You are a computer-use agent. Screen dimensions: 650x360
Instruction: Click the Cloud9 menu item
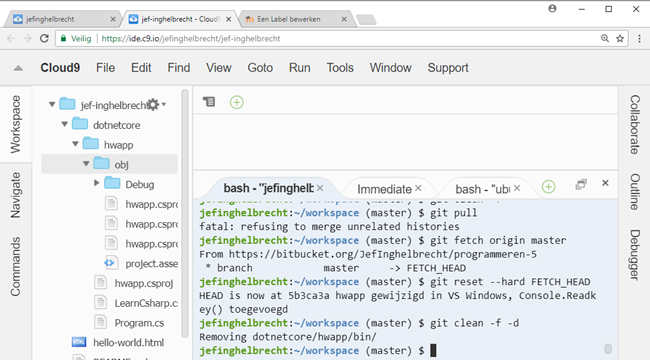coord(60,68)
